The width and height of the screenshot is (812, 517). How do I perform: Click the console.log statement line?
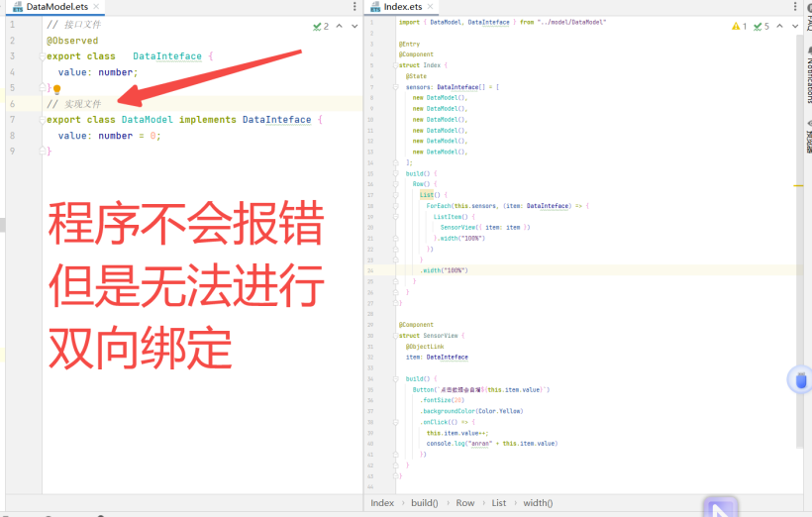(492, 444)
